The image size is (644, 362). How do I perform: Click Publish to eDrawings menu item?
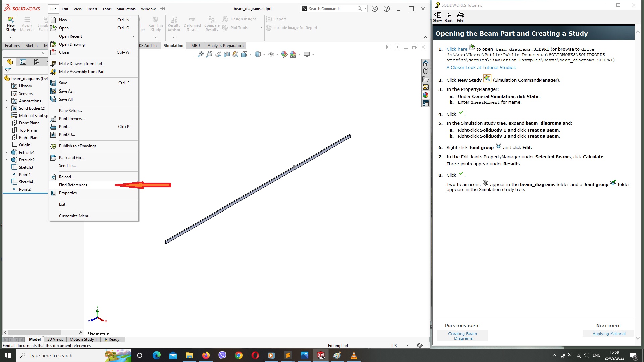tap(93, 146)
